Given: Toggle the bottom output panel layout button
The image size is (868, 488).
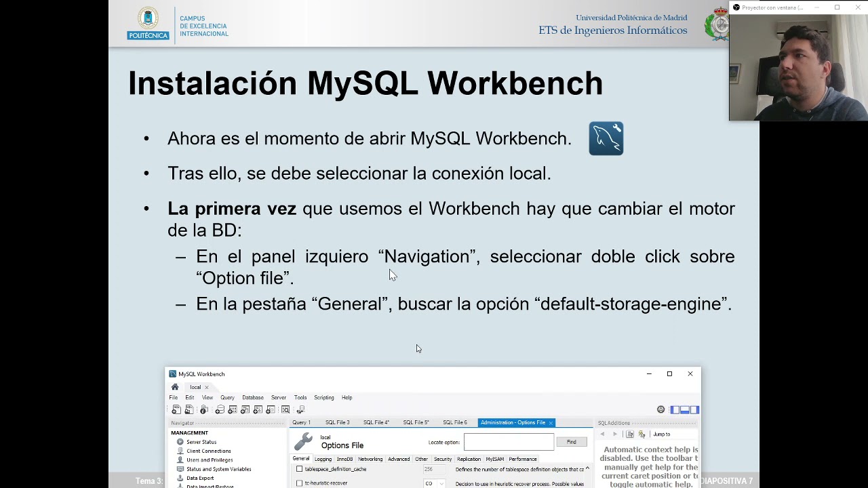Looking at the screenshot, I should pyautogui.click(x=685, y=409).
